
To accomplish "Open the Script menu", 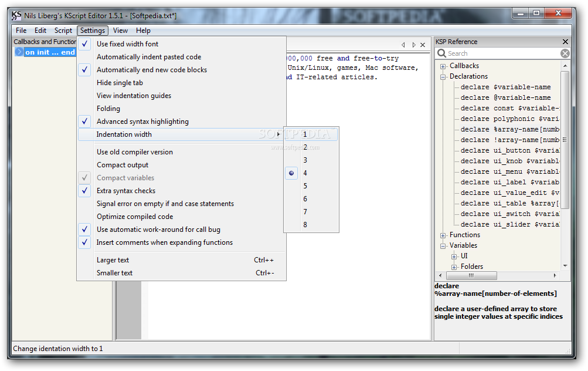I will [x=63, y=31].
